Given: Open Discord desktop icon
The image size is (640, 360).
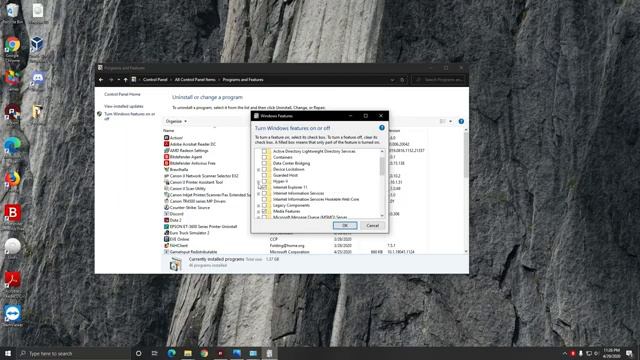Looking at the screenshot, I should pos(38,78).
